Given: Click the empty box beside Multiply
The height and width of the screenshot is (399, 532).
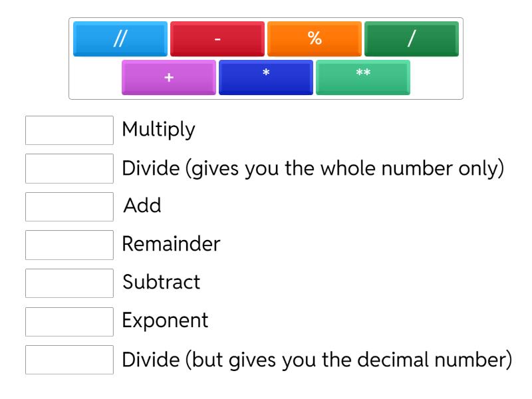Looking at the screenshot, I should tap(69, 130).
